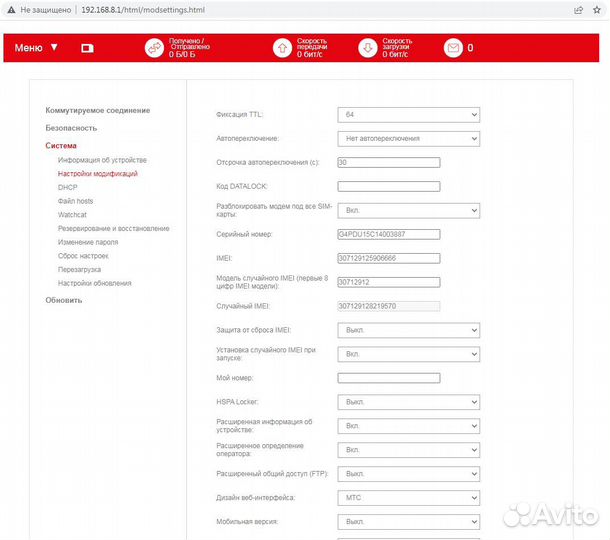
Task: Open the Дизайн веб-интерфейса dropdown
Action: 408,498
